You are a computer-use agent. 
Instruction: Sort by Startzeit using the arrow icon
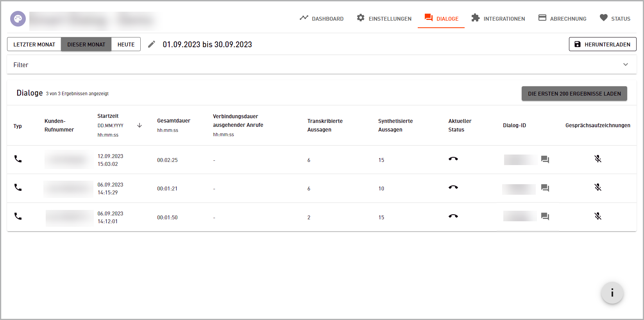click(x=140, y=125)
